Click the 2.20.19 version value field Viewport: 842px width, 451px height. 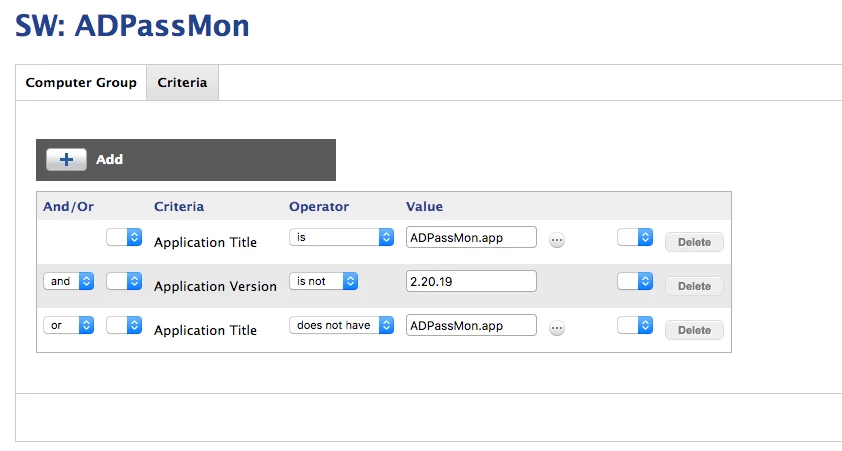coord(471,281)
